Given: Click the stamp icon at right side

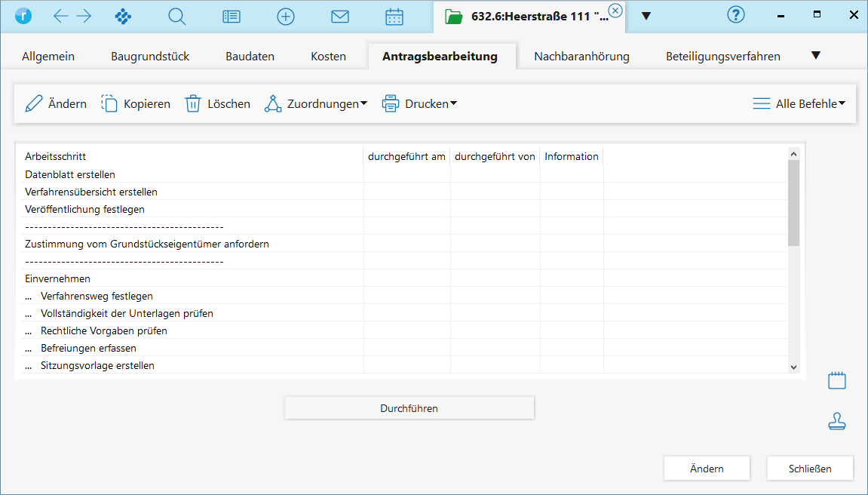Looking at the screenshot, I should click(837, 422).
